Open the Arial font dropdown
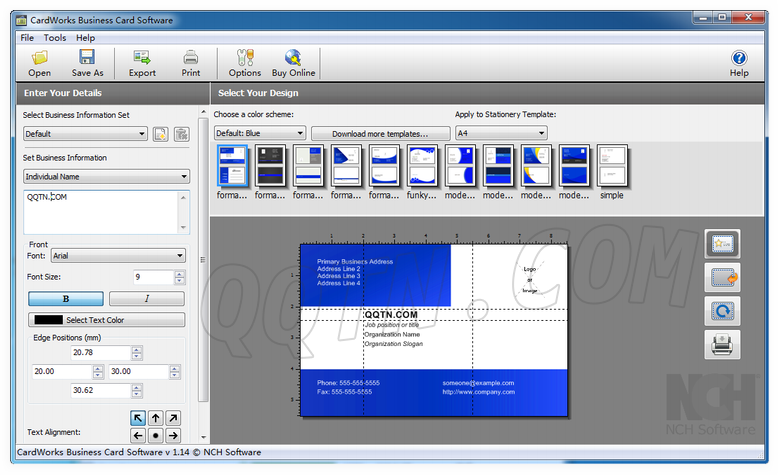Viewport: 780px width, 475px height. click(x=117, y=256)
